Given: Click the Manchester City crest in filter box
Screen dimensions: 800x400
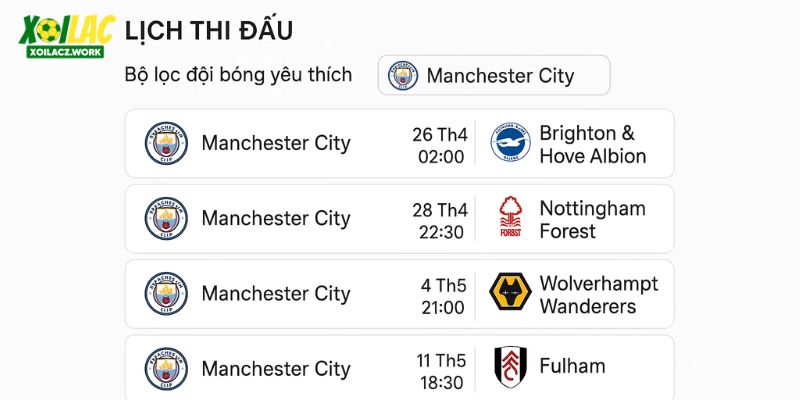Looking at the screenshot, I should click(x=403, y=76).
